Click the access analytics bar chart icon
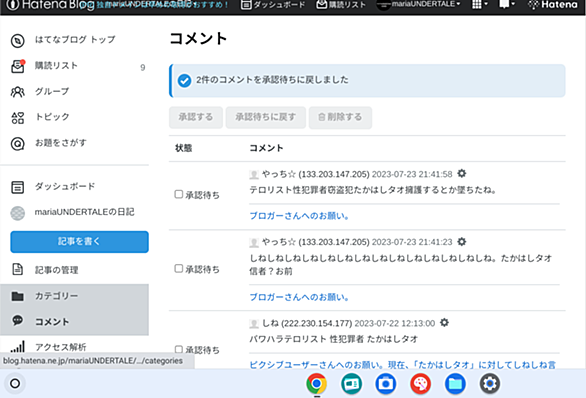Screen dimensions: 586x398 [x=18, y=346]
